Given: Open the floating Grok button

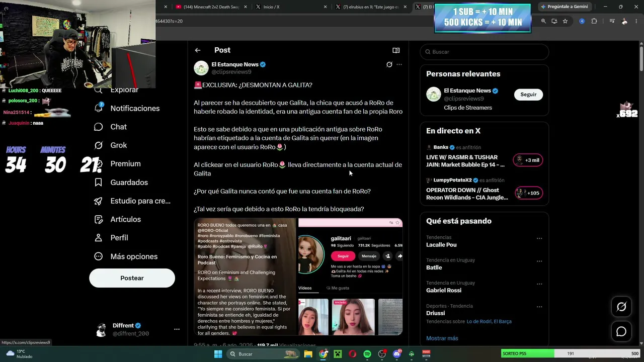Looking at the screenshot, I should point(621,307).
